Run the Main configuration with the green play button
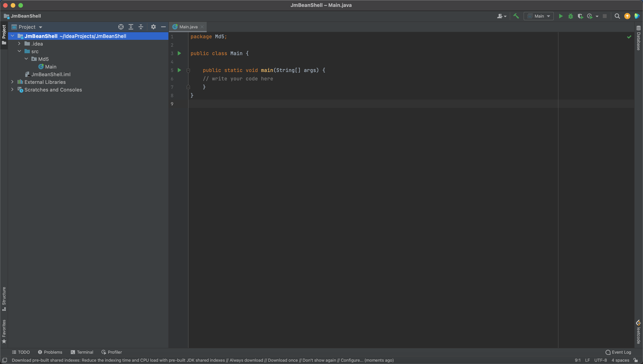The image size is (643, 364). [561, 16]
